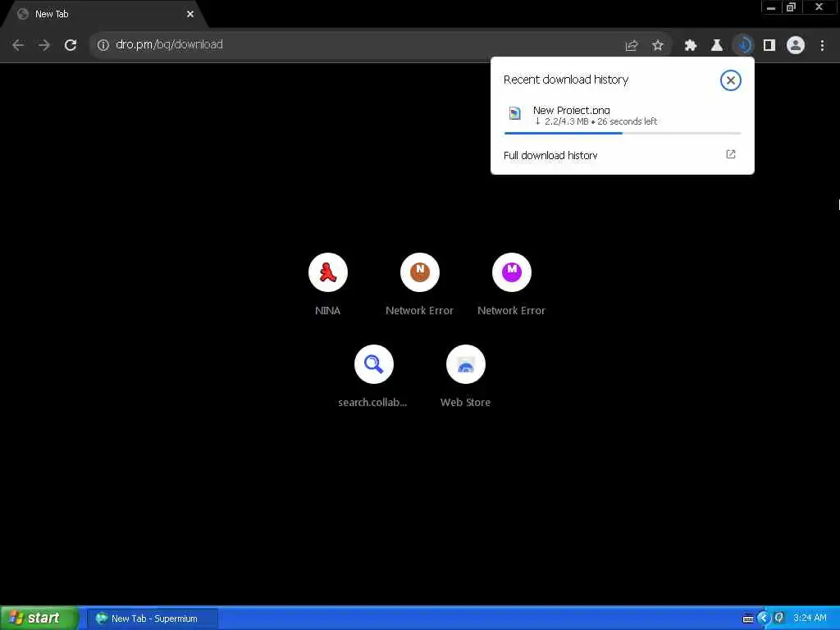Click the keyboard icon in system tray
The width and height of the screenshot is (840, 630).
[x=748, y=619]
